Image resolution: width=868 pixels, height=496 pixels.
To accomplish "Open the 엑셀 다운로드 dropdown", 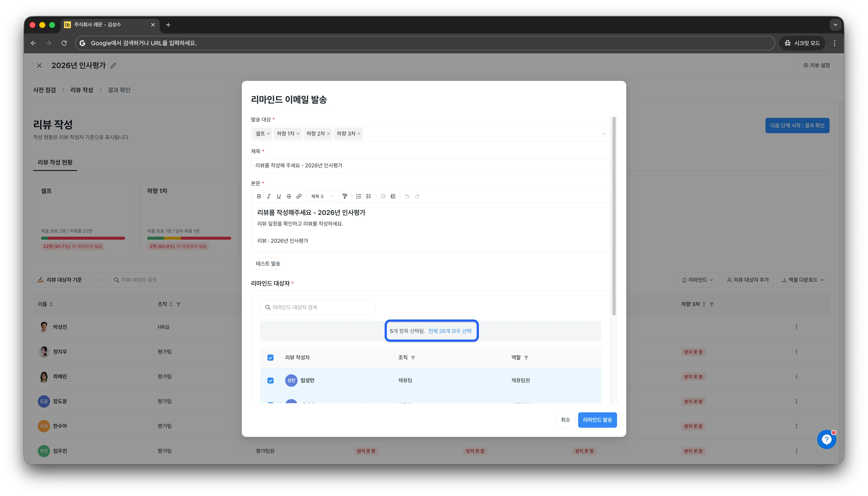I will pos(803,280).
